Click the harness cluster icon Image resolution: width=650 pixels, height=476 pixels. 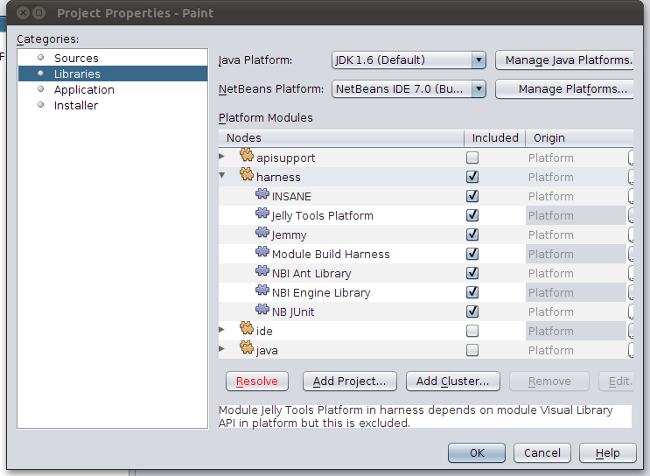pyautogui.click(x=247, y=176)
